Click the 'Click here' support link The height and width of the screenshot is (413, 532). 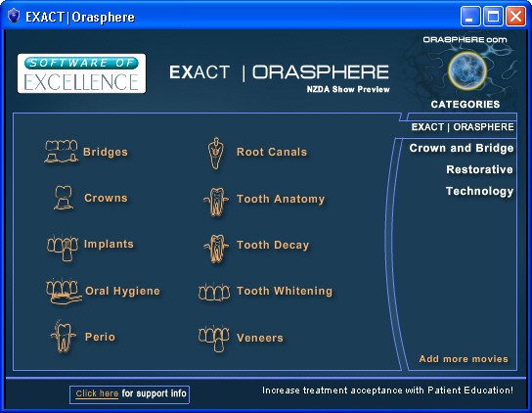pyautogui.click(x=97, y=393)
